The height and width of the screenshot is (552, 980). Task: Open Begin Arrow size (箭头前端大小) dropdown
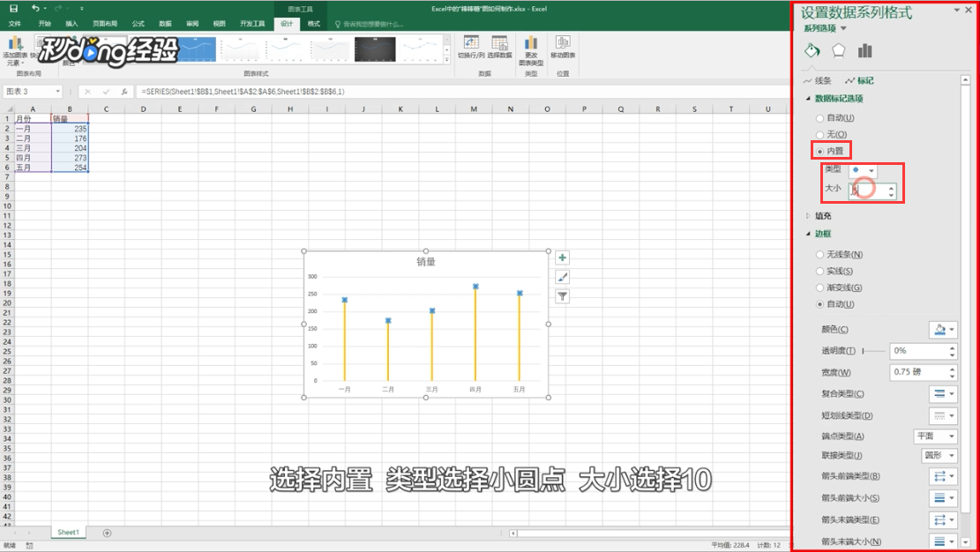click(x=943, y=497)
